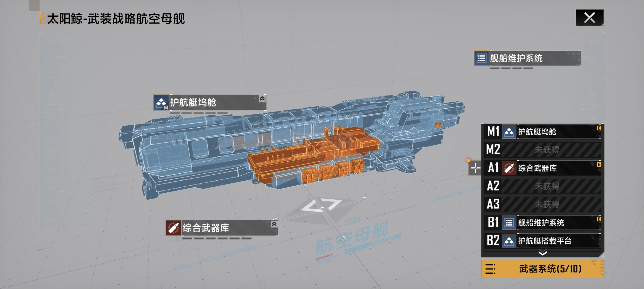
Task: Open the 武器系统(5/10) button
Action: point(542,269)
